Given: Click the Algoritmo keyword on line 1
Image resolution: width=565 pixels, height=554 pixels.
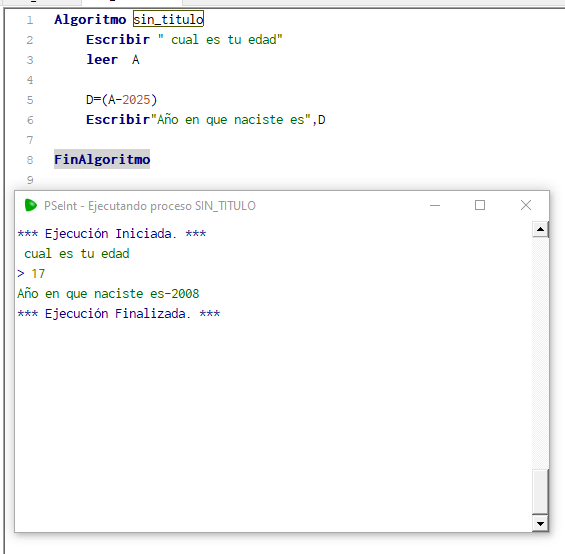Looking at the screenshot, I should (x=90, y=19).
